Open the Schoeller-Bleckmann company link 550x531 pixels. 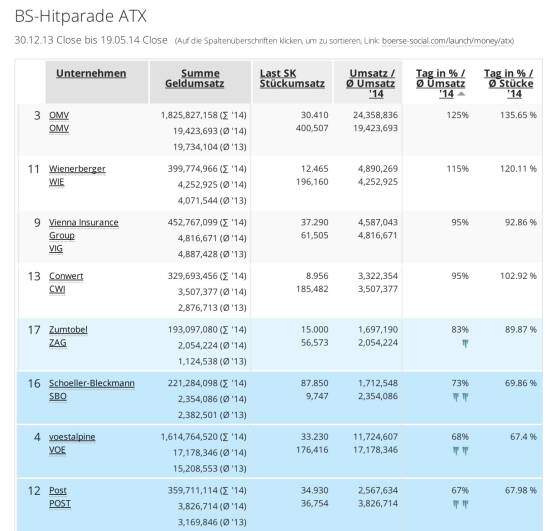click(92, 383)
